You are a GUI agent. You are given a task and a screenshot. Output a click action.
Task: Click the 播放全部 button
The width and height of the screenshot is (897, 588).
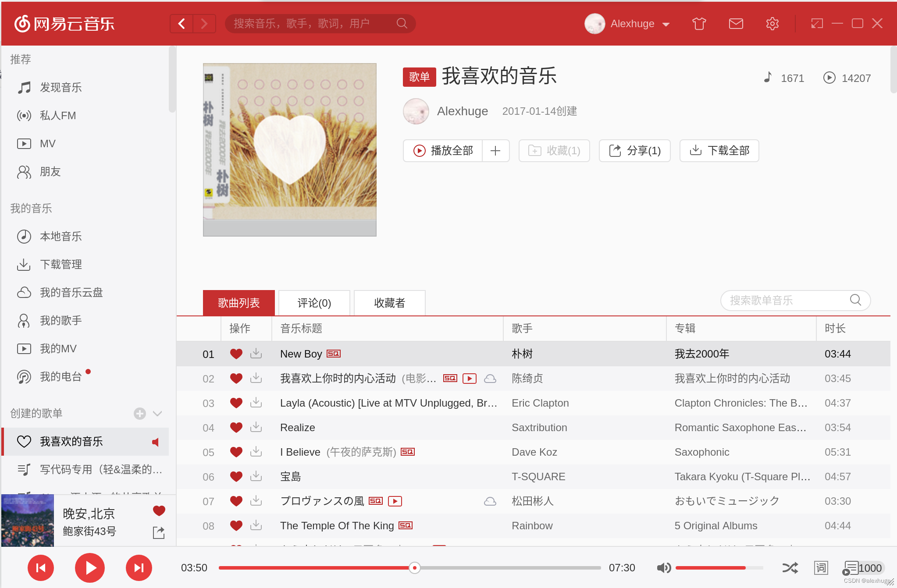pyautogui.click(x=443, y=151)
